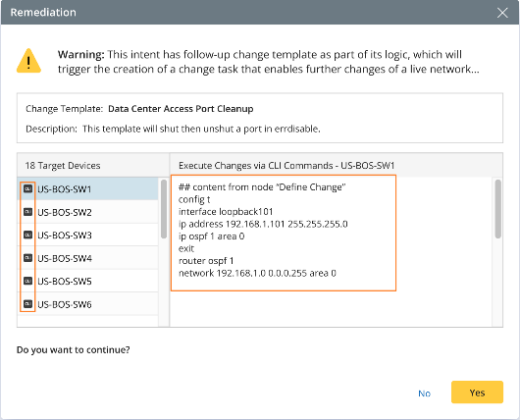Screen dimensions: 520x420
Task: Click the CLI icon beside US-BOS-SW5
Action: click(x=27, y=281)
